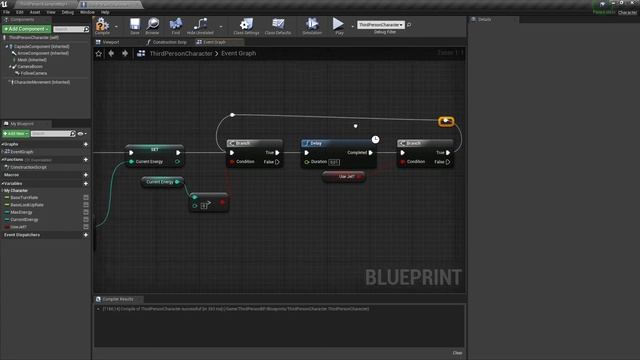Select CameraBoom component
Image resolution: width=640 pixels, height=360 pixels.
(30, 66)
